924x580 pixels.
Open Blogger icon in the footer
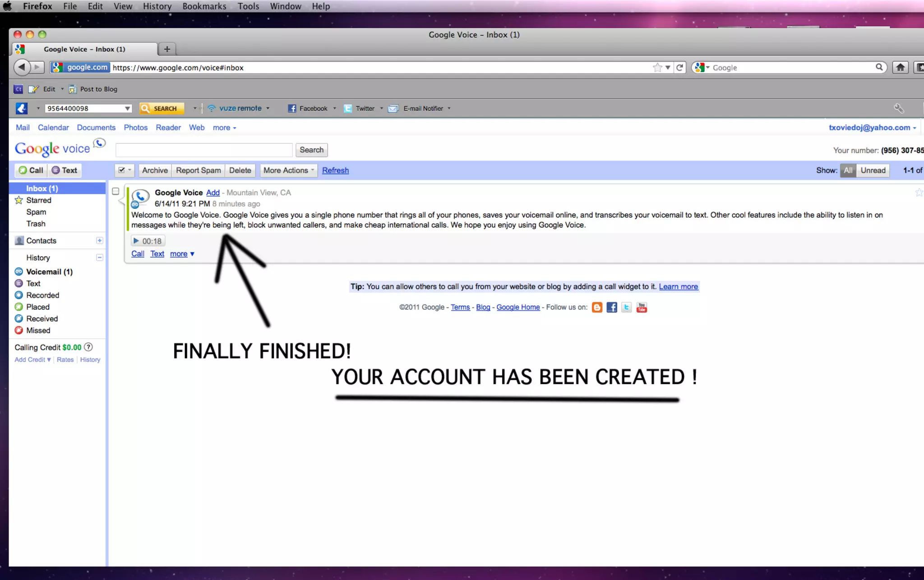click(597, 308)
